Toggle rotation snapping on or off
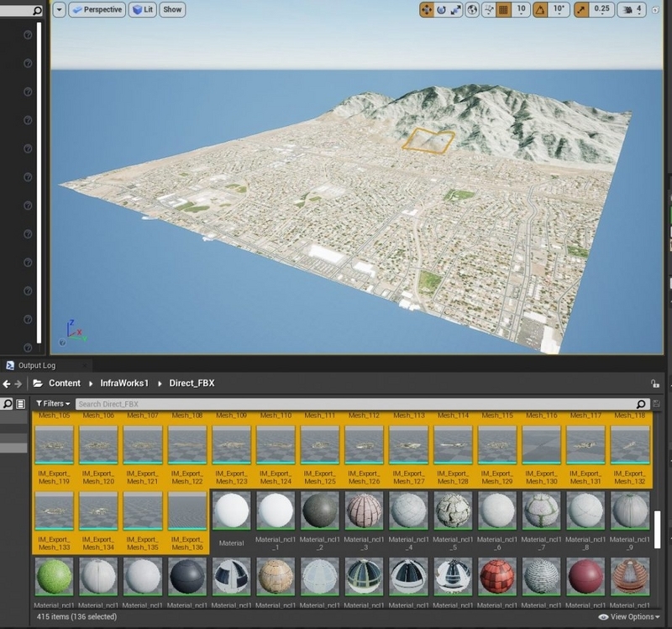Viewport: 672px width, 629px height. 540,9
